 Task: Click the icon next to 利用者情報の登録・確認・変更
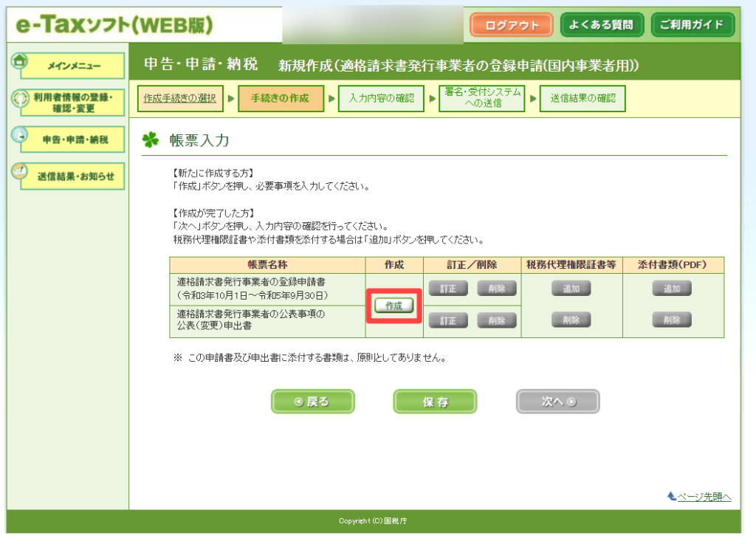[20, 98]
